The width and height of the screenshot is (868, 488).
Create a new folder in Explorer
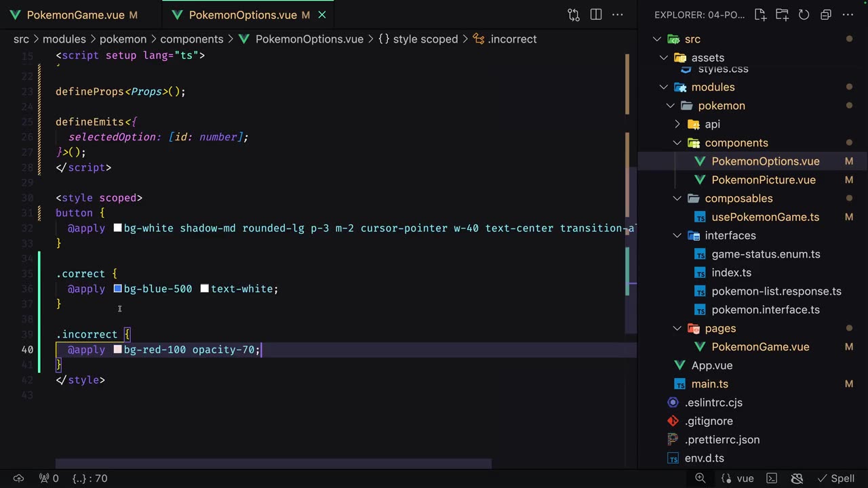[782, 15]
